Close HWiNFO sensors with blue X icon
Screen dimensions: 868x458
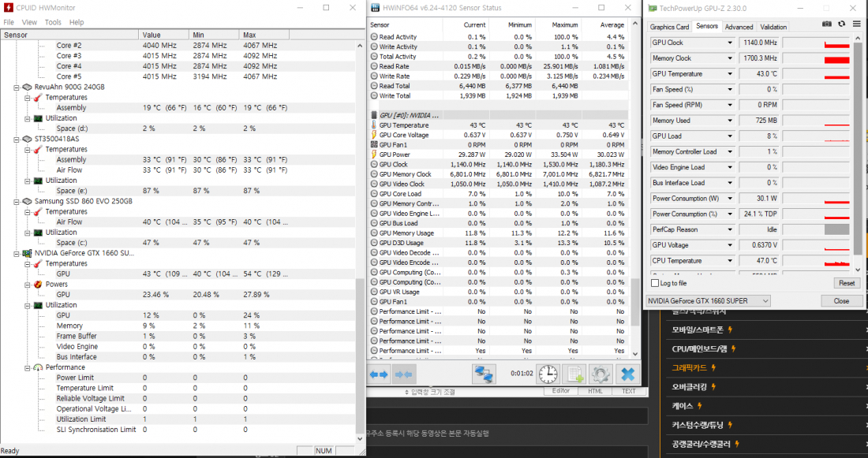pos(627,374)
